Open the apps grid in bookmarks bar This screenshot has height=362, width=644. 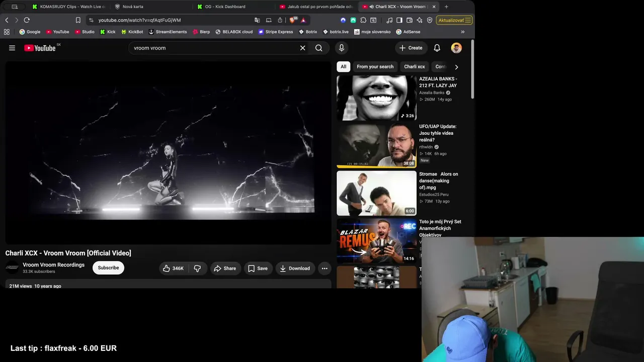click(7, 32)
